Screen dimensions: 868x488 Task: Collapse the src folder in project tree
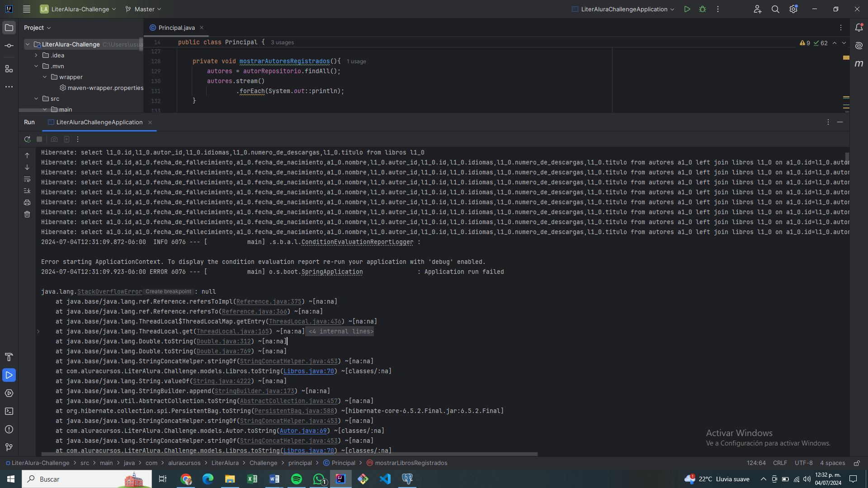point(36,99)
